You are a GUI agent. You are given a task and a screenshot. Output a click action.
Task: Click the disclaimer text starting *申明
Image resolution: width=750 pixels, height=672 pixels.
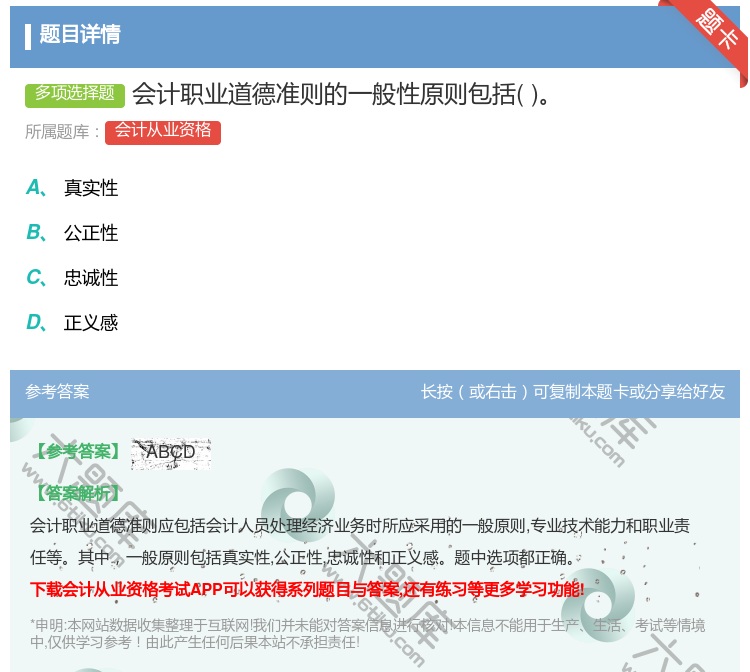[367, 634]
